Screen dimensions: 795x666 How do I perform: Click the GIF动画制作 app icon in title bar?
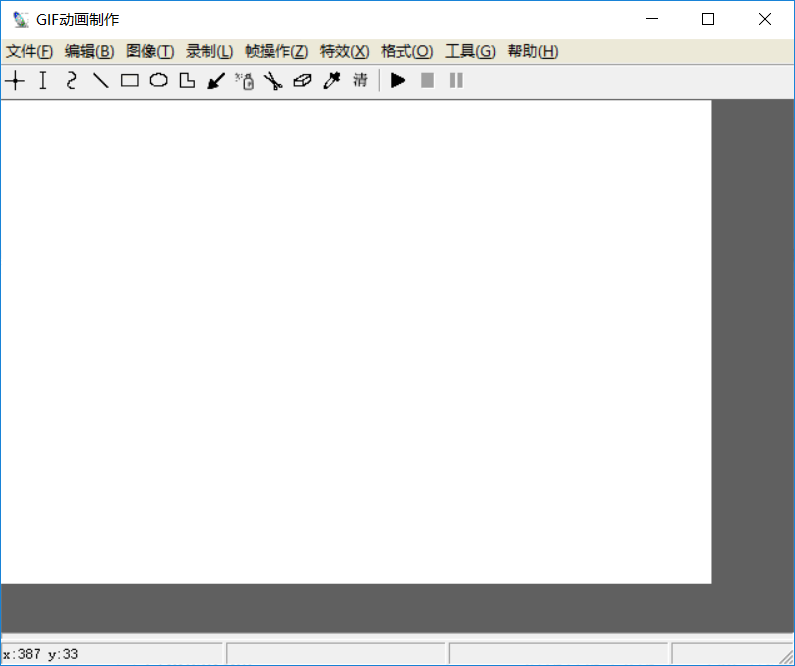coord(21,20)
